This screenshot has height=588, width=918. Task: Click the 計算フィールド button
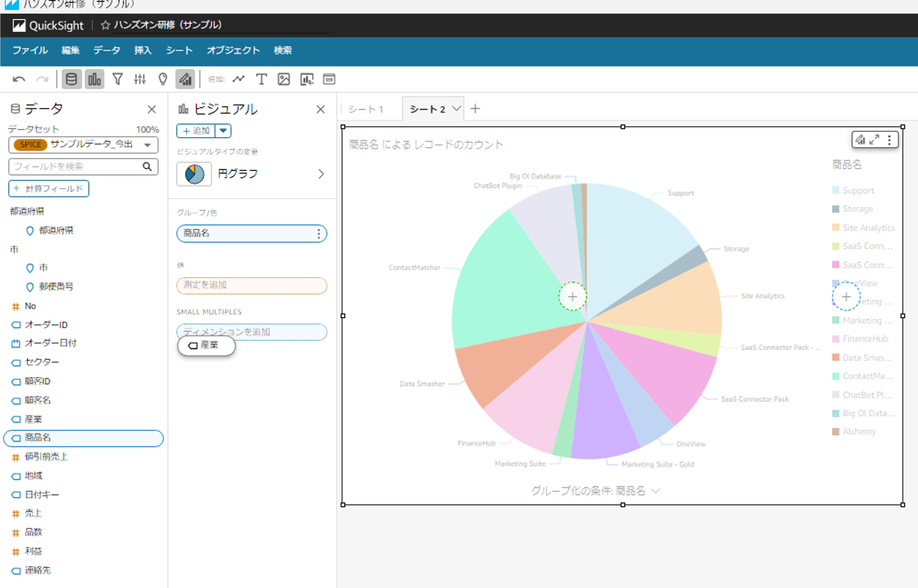[49, 189]
